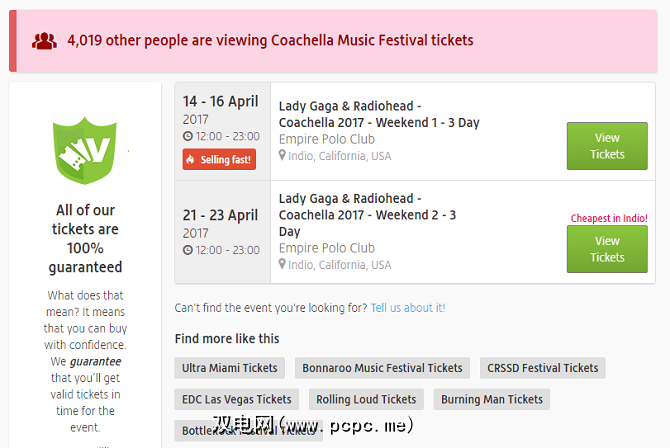Click the location pin for Weekend 2 event
Screen dimensions: 670x448
point(283,265)
